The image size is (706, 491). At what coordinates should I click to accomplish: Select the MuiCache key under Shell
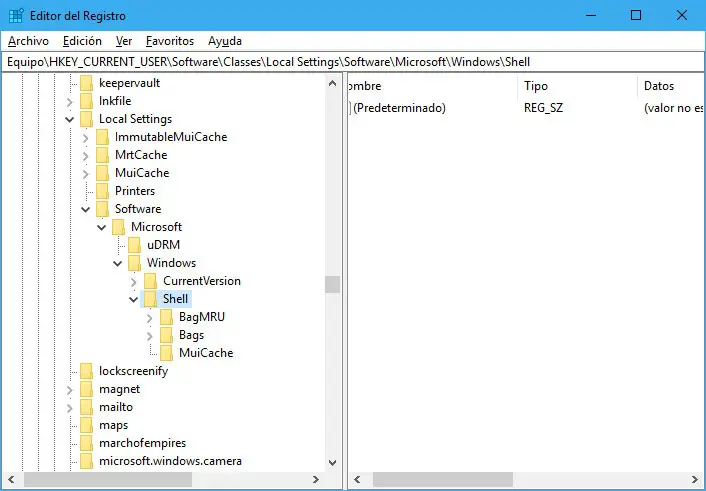[206, 353]
